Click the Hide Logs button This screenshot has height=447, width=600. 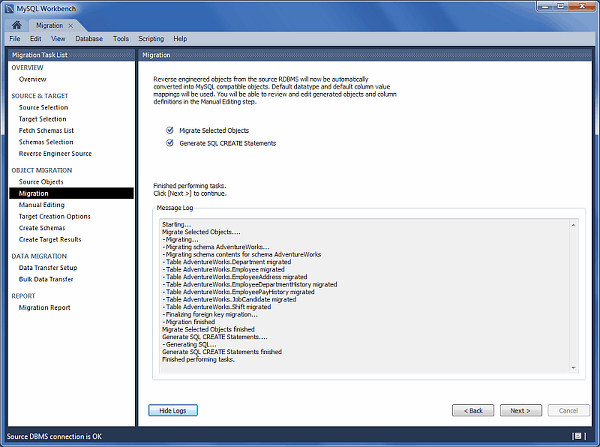173,410
